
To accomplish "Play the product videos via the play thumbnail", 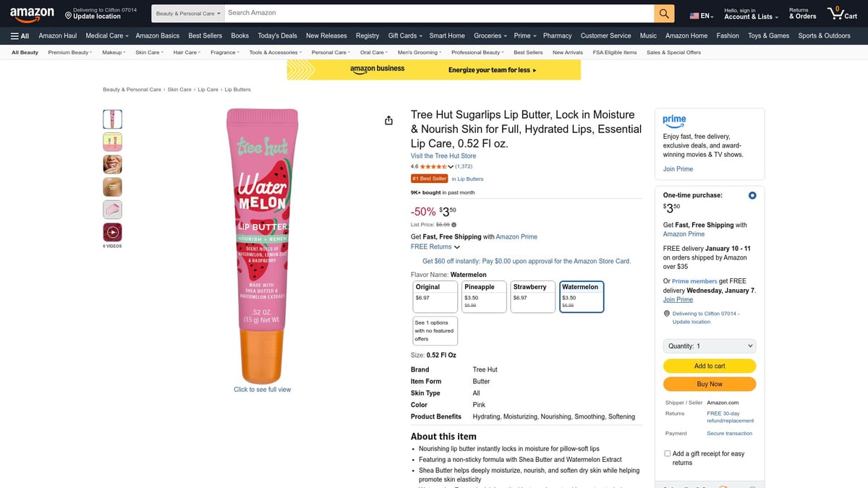I will [x=112, y=231].
